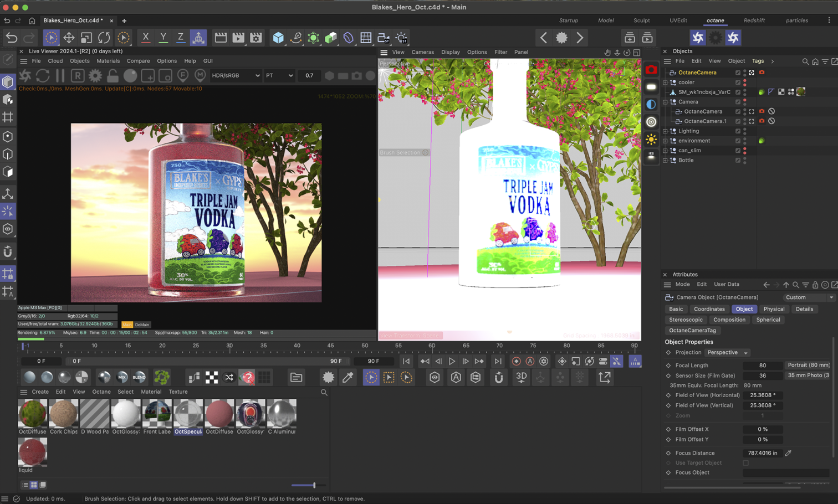
Task: Open the Coordinates tab in Attributes
Action: pyautogui.click(x=709, y=309)
